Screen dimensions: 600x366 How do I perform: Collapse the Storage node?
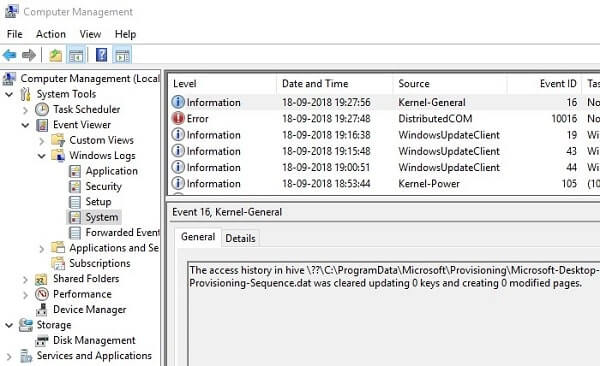pos(9,325)
